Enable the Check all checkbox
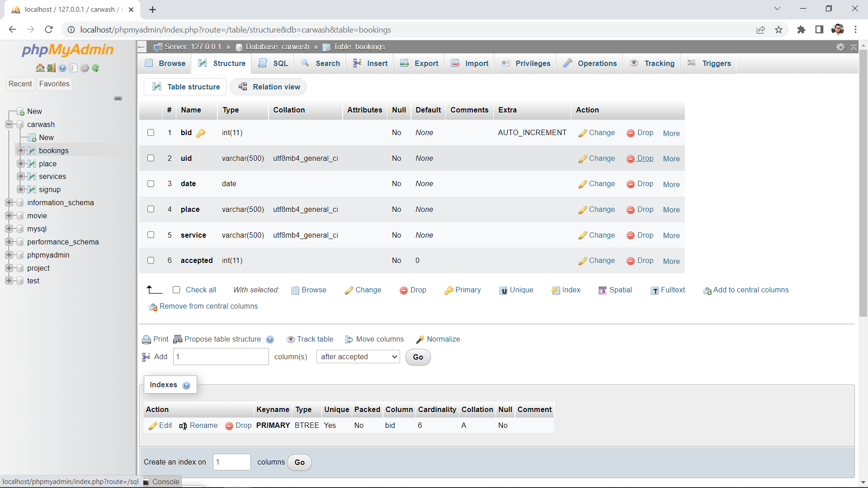This screenshot has width=868, height=488. 176,290
